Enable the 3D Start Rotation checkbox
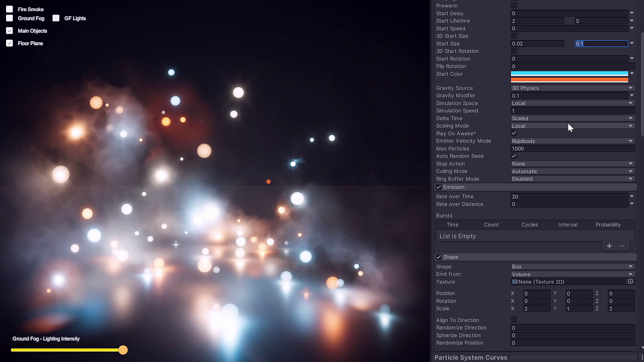The height and width of the screenshot is (362, 644). pyautogui.click(x=514, y=51)
